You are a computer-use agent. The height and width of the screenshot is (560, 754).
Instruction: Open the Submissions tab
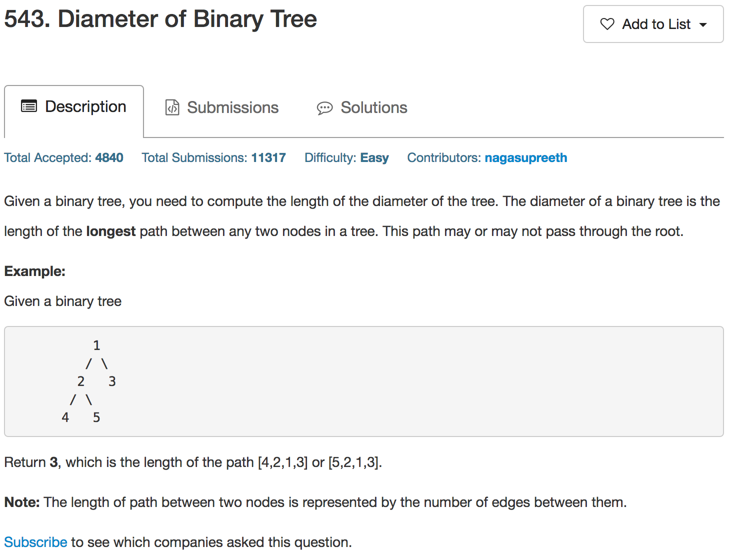pos(222,107)
